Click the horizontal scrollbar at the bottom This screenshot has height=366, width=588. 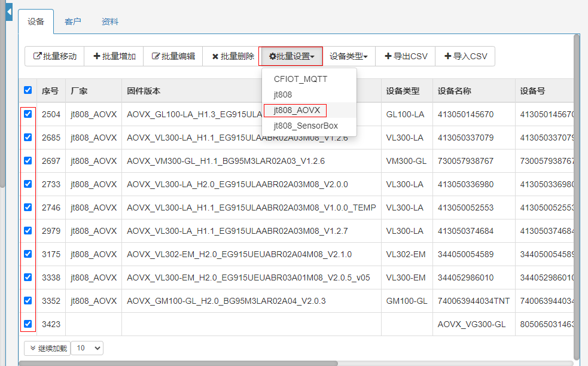point(179,363)
